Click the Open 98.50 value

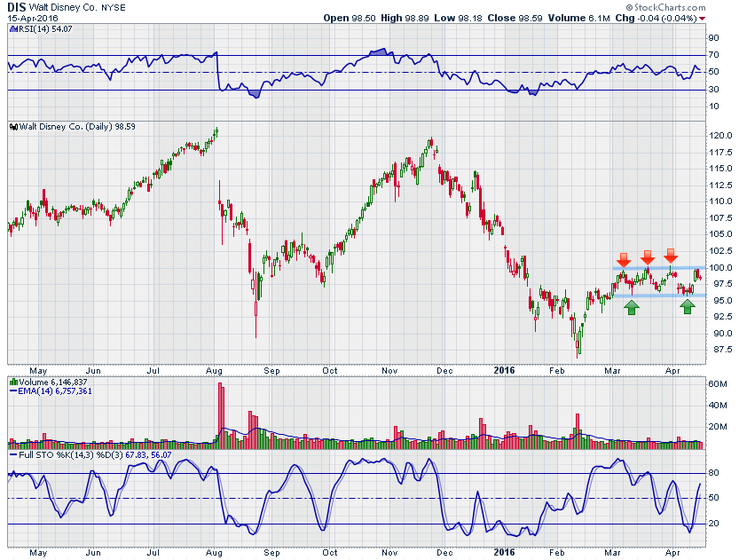coord(350,18)
